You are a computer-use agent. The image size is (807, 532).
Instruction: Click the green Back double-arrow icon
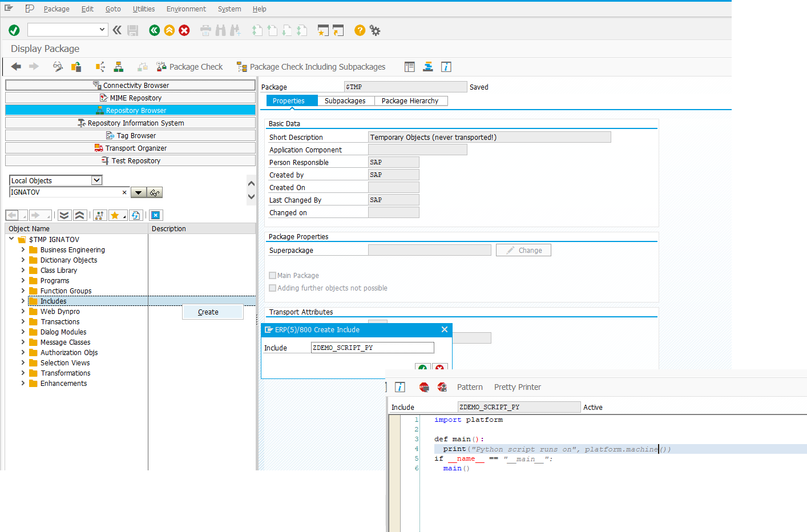tap(154, 30)
